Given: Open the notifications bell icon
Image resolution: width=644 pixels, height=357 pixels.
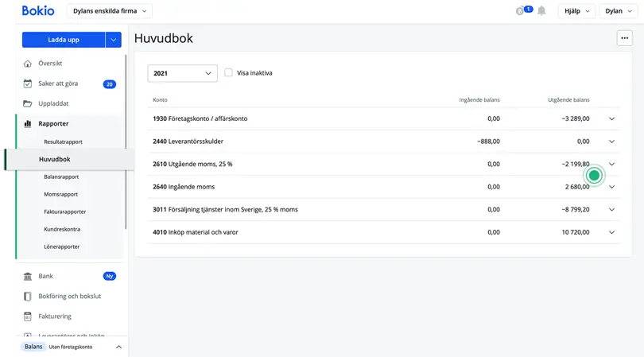Looking at the screenshot, I should pos(541,10).
